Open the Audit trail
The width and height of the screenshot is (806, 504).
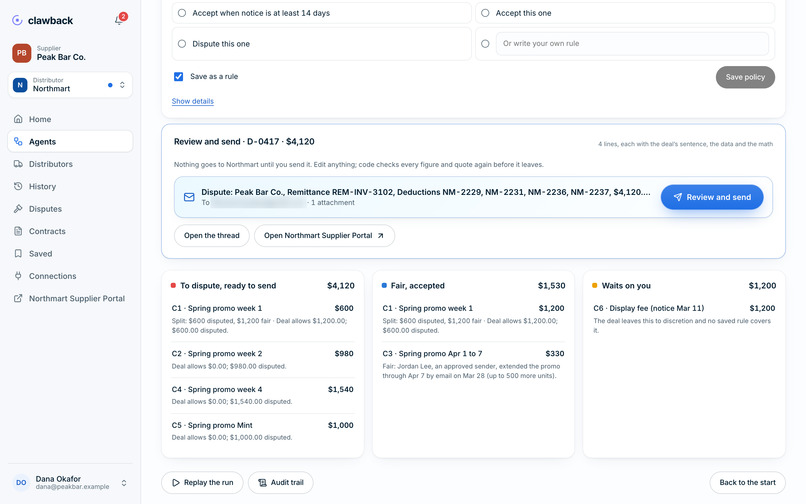coord(281,482)
